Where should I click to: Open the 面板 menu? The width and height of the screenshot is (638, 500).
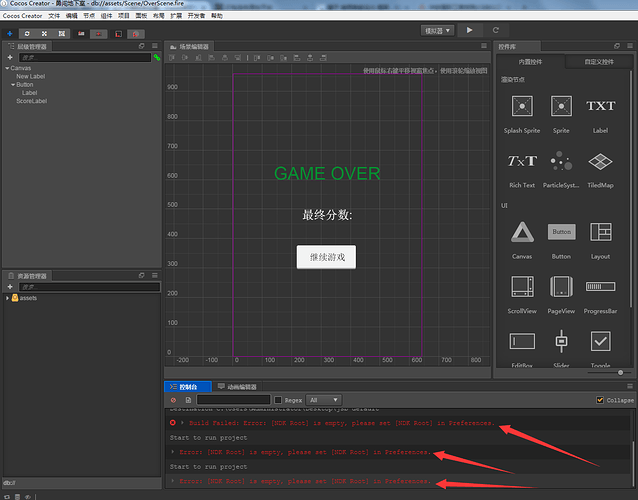[x=141, y=16]
